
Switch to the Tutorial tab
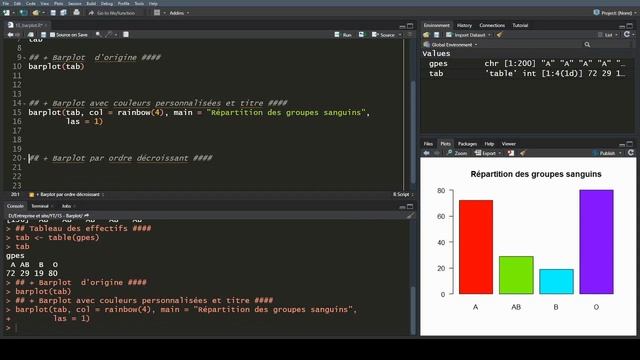[520, 25]
